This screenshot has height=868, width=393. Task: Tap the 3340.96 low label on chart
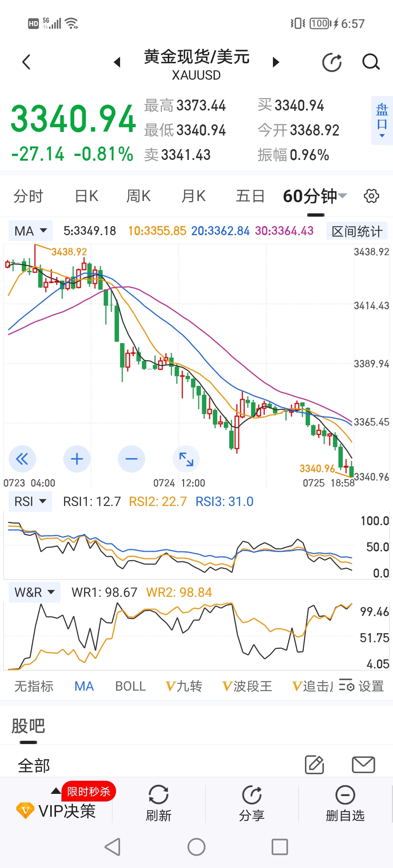click(317, 468)
